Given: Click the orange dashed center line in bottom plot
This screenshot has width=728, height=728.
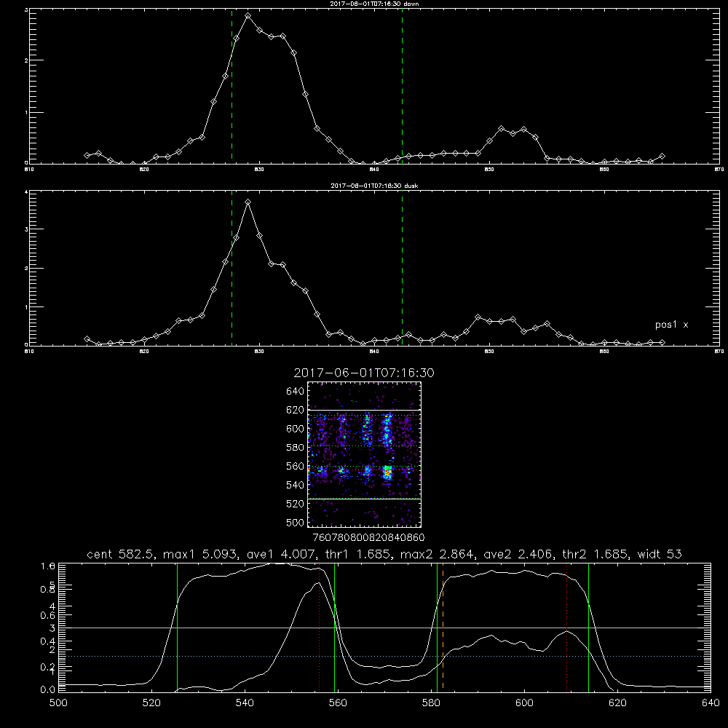Looking at the screenshot, I should pos(443,627).
